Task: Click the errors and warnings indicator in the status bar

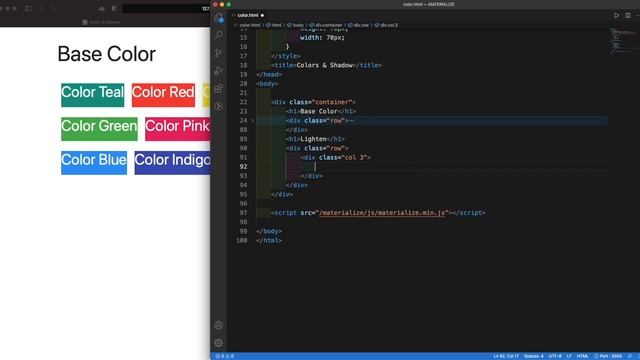Action: coord(224,356)
